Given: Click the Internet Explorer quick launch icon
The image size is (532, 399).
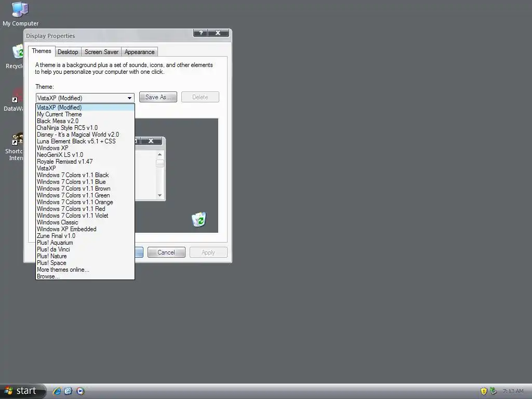Looking at the screenshot, I should point(57,391).
